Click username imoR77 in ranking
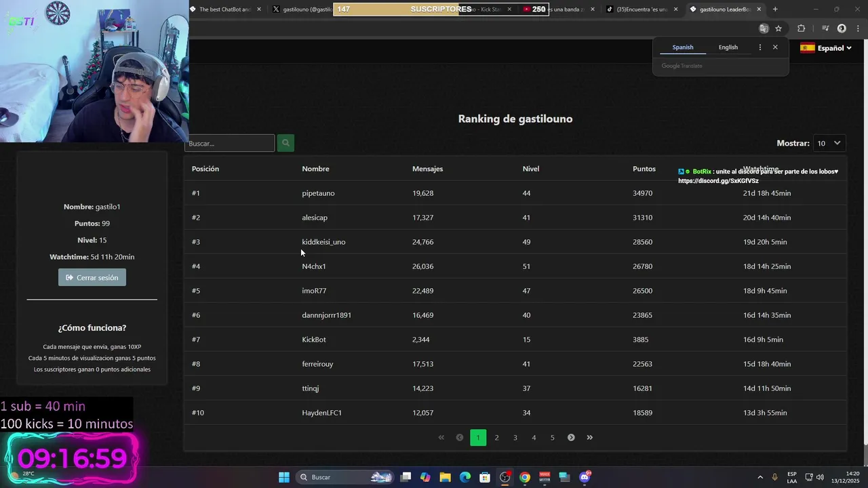 click(x=314, y=291)
